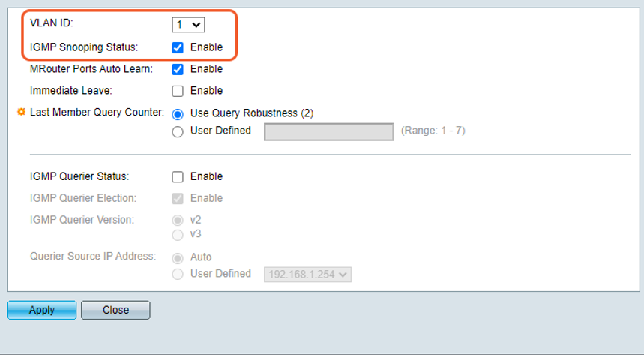Open the 192.168.1.254 IP address dropdown

pyautogui.click(x=307, y=275)
